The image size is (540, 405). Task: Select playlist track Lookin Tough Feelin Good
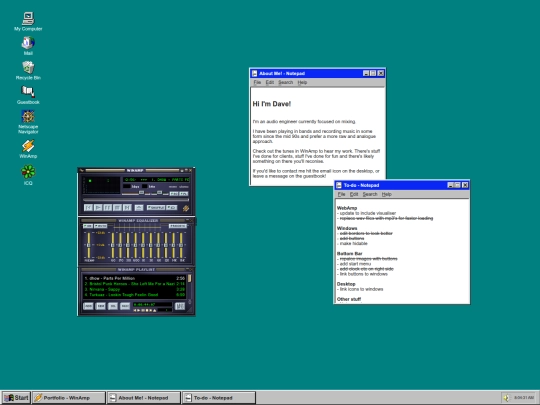pyautogui.click(x=135, y=295)
